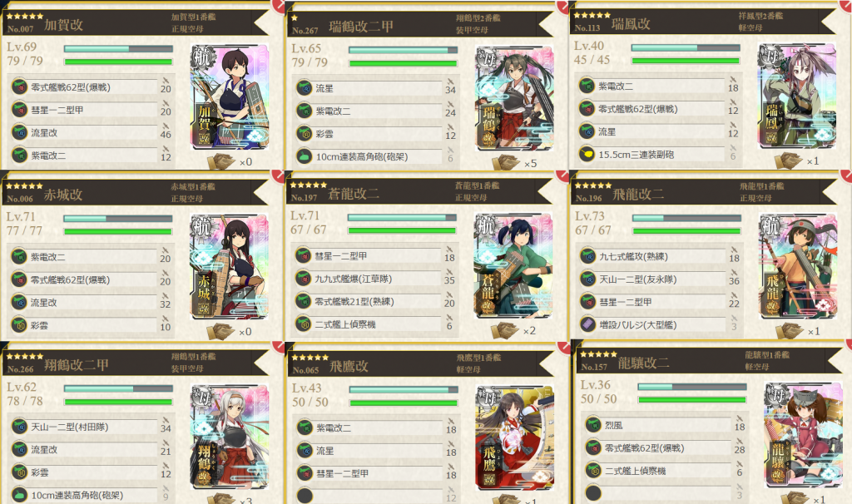The height and width of the screenshot is (504, 852).
Task: Click the yellow 15.5cm三連装副砲 icon on 瑞鳳改
Action: click(587, 154)
